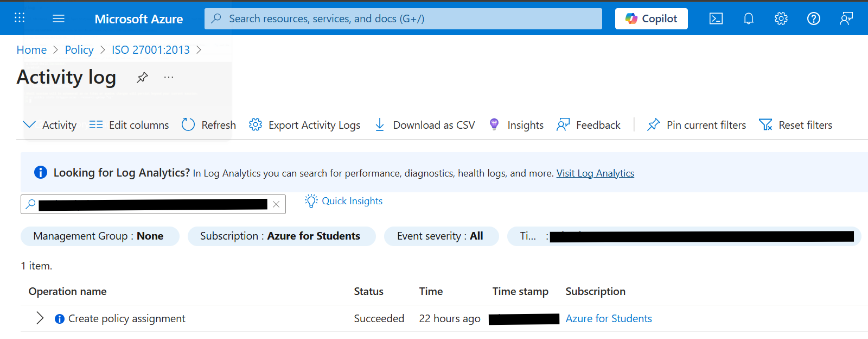Viewport: 868px width, 339px height.
Task: Clear the activity log search box with X
Action: click(276, 204)
